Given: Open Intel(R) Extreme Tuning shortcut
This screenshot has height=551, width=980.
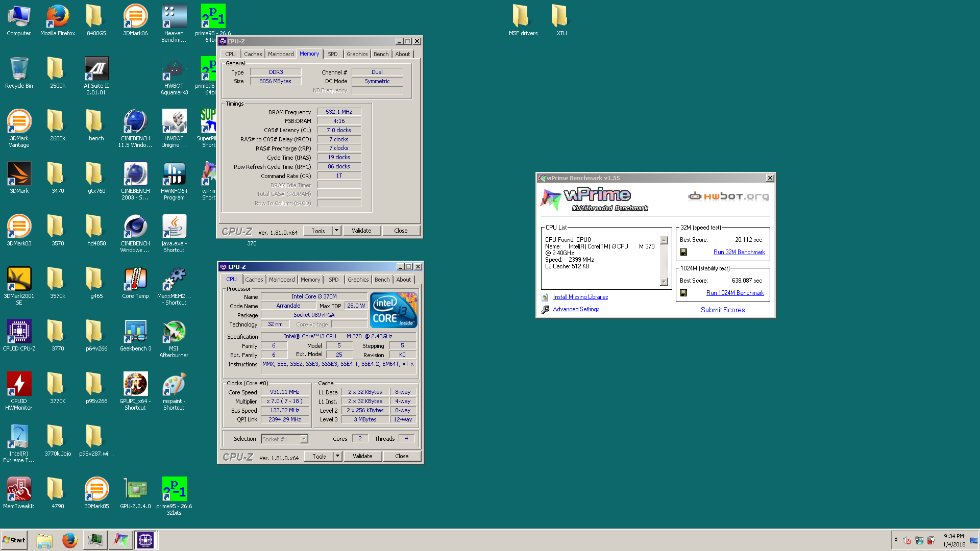Looking at the screenshot, I should tap(19, 444).
